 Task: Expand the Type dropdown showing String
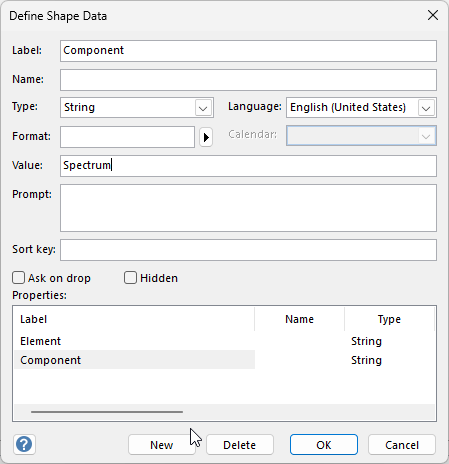coord(203,108)
